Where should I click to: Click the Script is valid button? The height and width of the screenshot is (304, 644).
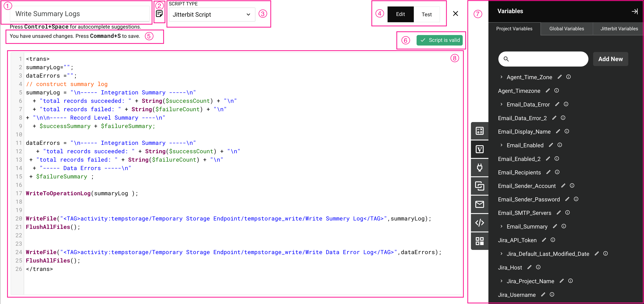pos(439,40)
